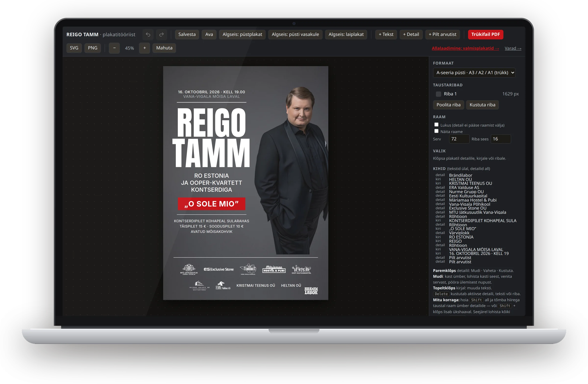Click the Salvesta button
This screenshot has width=588, height=384.
tap(187, 34)
